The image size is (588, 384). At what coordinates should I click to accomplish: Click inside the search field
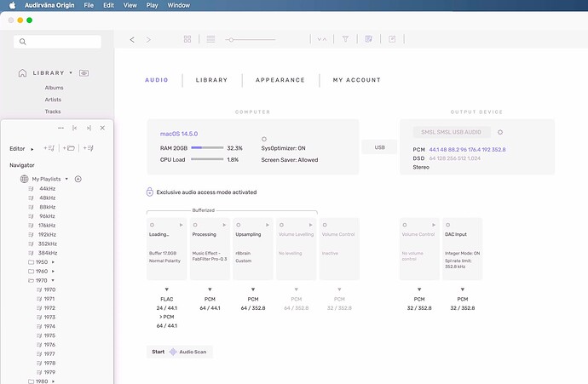[57, 42]
